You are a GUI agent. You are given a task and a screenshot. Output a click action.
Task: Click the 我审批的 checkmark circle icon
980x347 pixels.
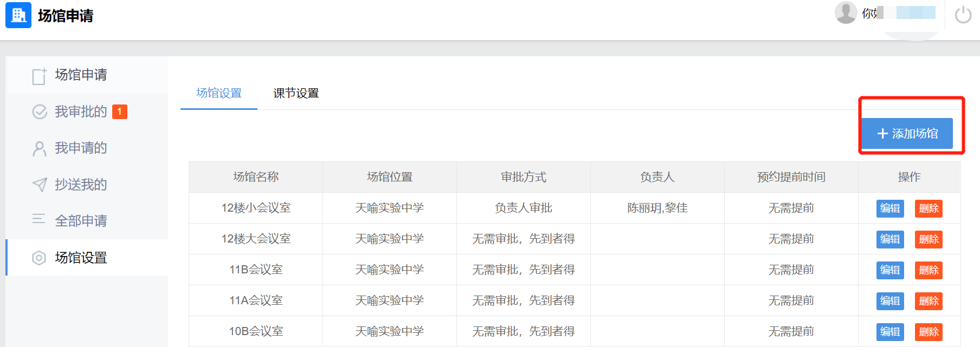pyautogui.click(x=40, y=112)
